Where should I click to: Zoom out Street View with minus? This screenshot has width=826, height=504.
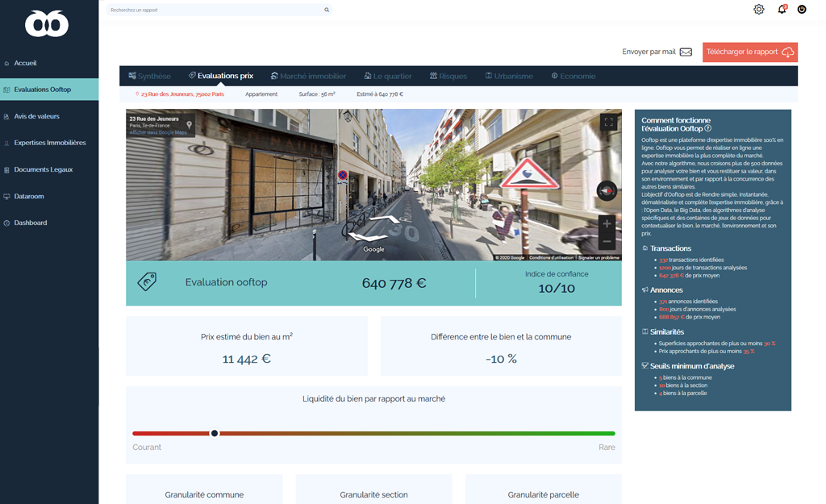tap(607, 241)
